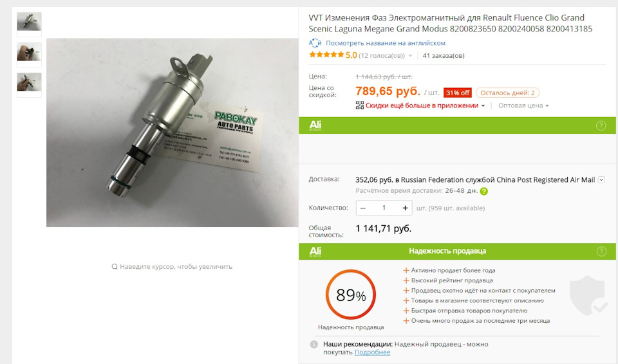Image resolution: width=618 pixels, height=364 pixels.
Task: Click the QR code icon for app discounts
Action: (x=359, y=105)
